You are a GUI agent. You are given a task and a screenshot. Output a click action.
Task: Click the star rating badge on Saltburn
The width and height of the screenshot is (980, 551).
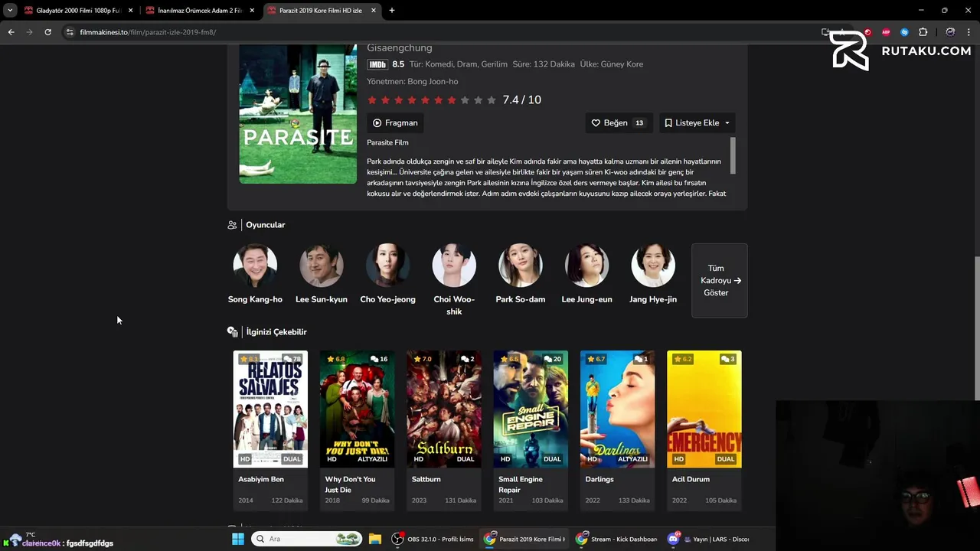pos(423,359)
